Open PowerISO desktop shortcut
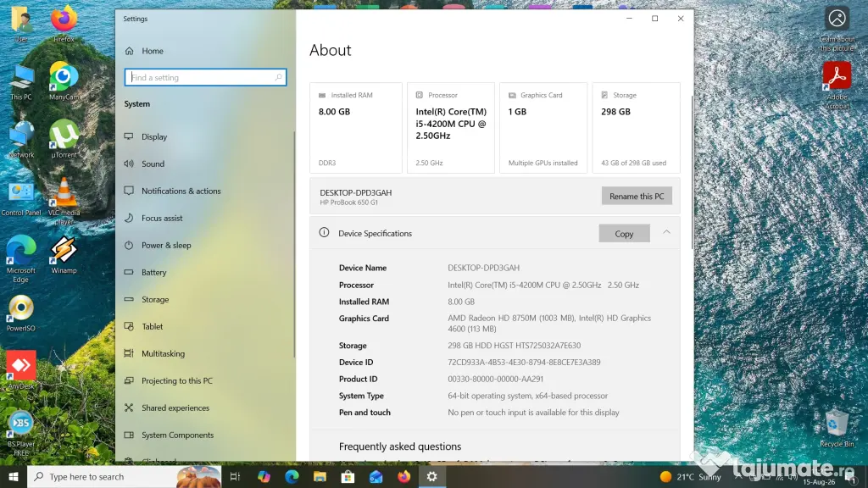Screen dimensions: 868x488 21,313
